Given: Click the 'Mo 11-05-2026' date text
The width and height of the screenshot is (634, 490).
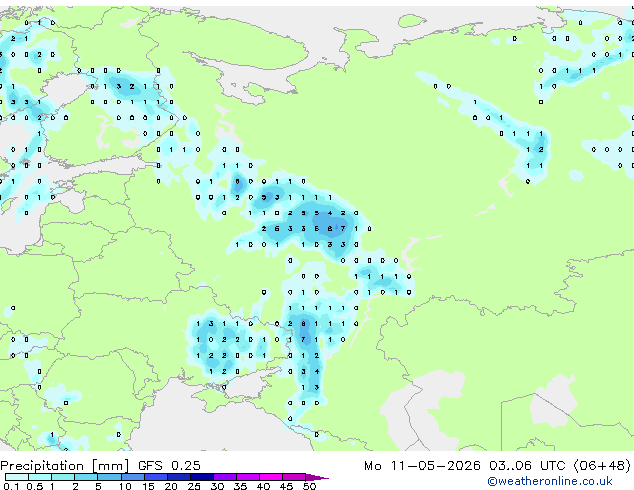Looking at the screenshot, I should click(x=422, y=466).
